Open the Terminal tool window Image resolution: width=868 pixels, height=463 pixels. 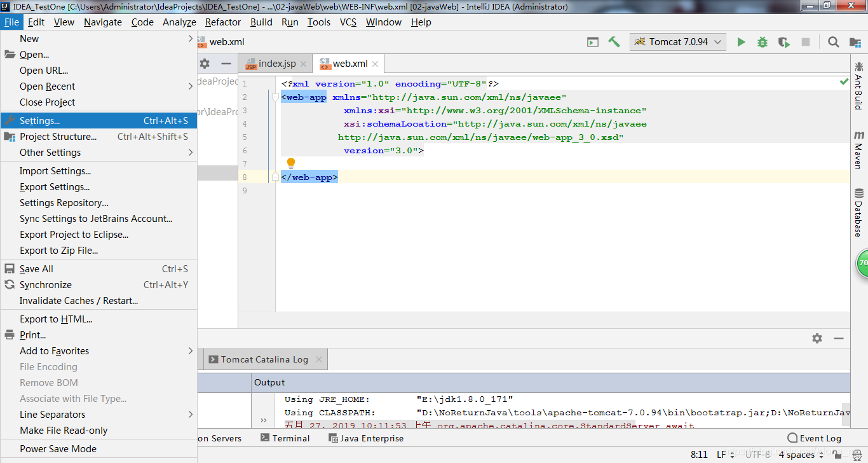(285, 438)
